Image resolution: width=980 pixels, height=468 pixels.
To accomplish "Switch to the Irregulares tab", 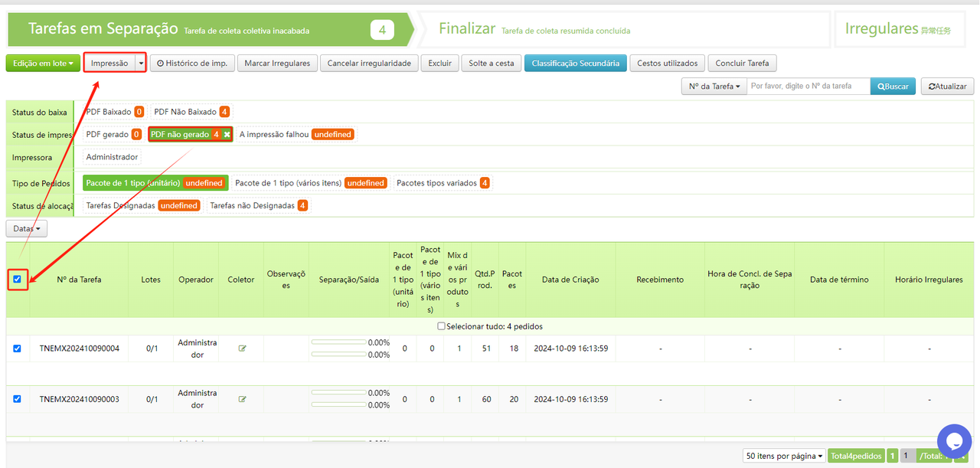I will coord(897,29).
